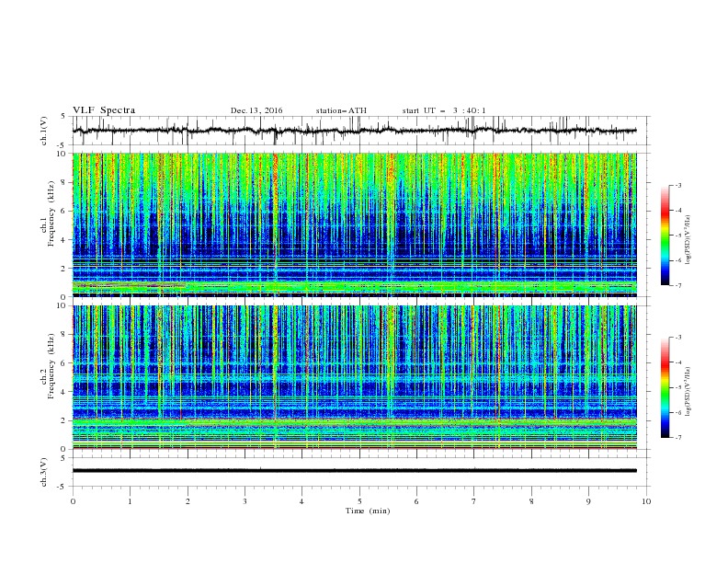
Task: Click the "5" tick on ch.1(V) axis
Action: tap(63, 117)
